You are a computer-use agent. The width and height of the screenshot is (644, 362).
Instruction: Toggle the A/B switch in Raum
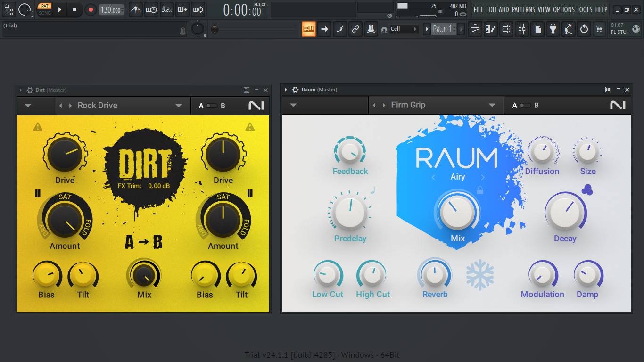(x=525, y=105)
